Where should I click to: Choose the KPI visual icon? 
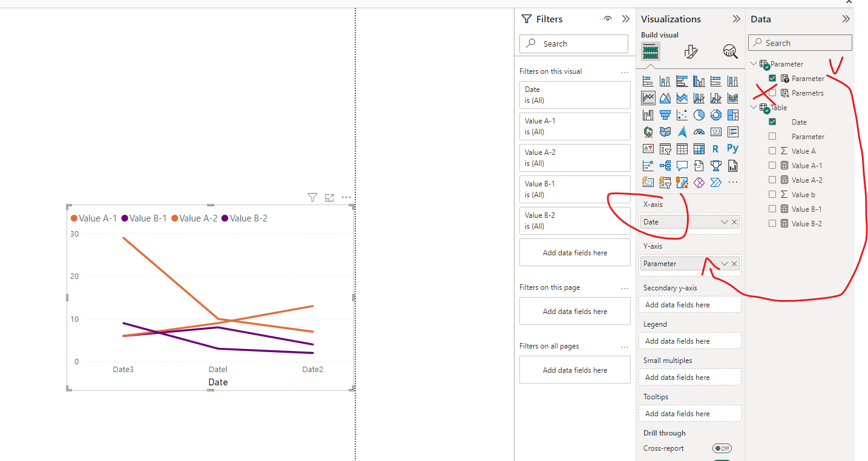(x=648, y=148)
